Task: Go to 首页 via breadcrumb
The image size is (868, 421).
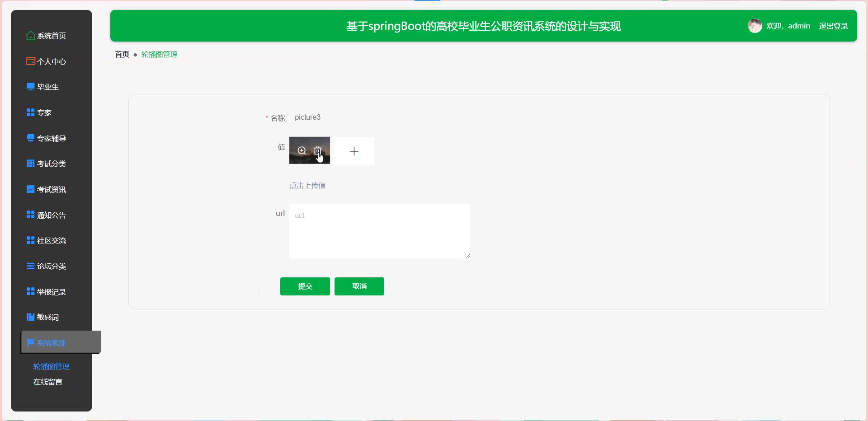Action: point(122,54)
